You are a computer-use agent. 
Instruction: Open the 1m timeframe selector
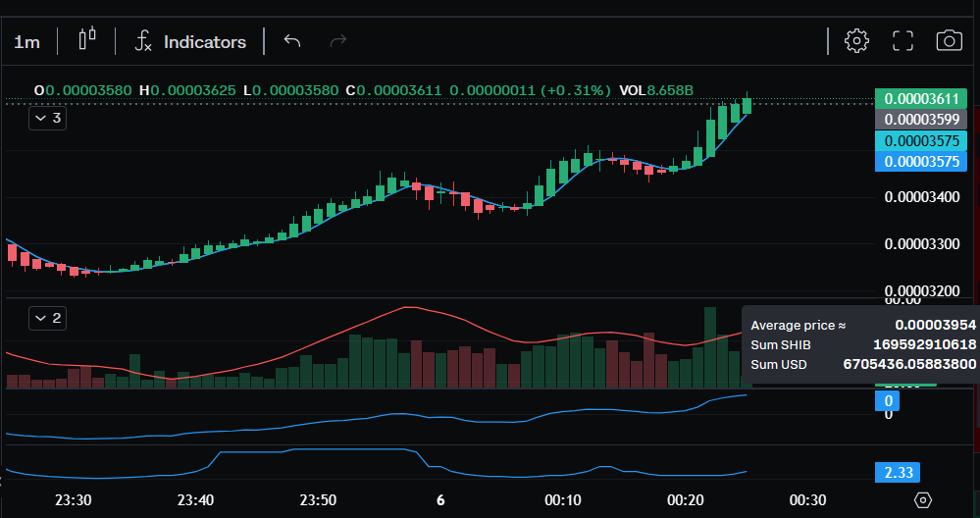pyautogui.click(x=26, y=42)
